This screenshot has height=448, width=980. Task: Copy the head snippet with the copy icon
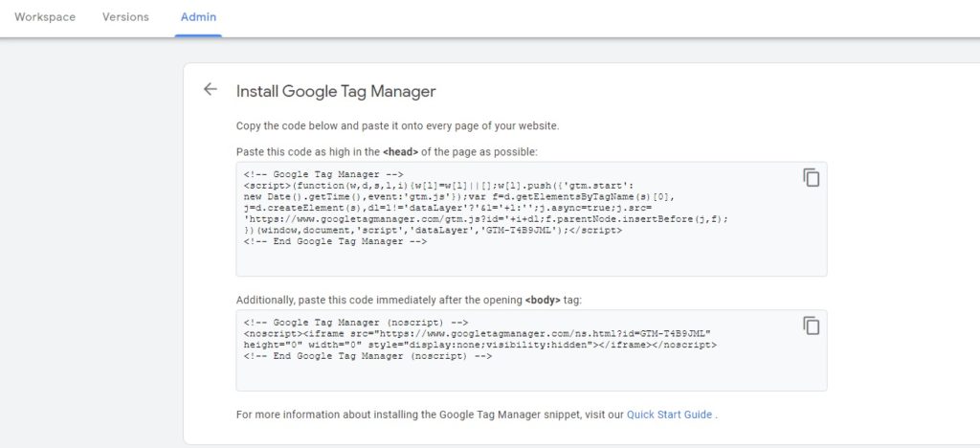coord(811,177)
